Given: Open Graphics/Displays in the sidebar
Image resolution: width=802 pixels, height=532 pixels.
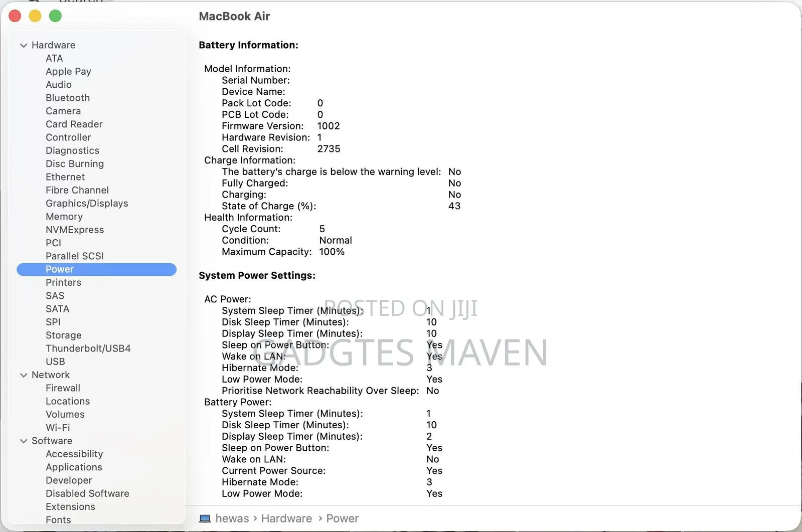Looking at the screenshot, I should pos(87,204).
